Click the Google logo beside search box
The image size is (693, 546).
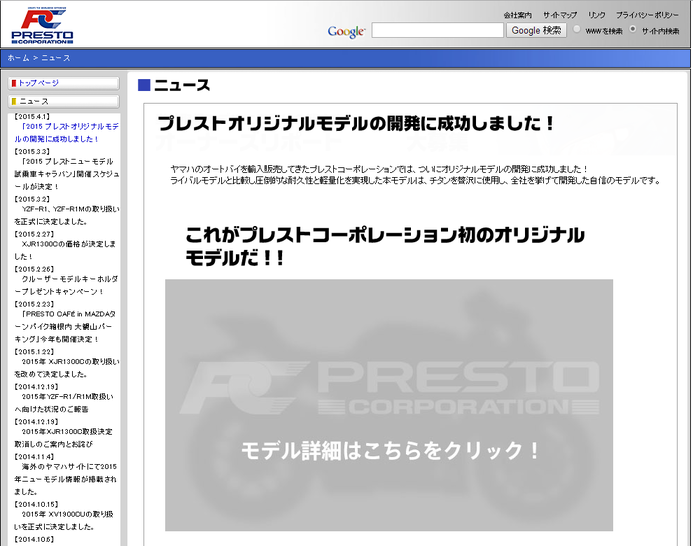346,31
